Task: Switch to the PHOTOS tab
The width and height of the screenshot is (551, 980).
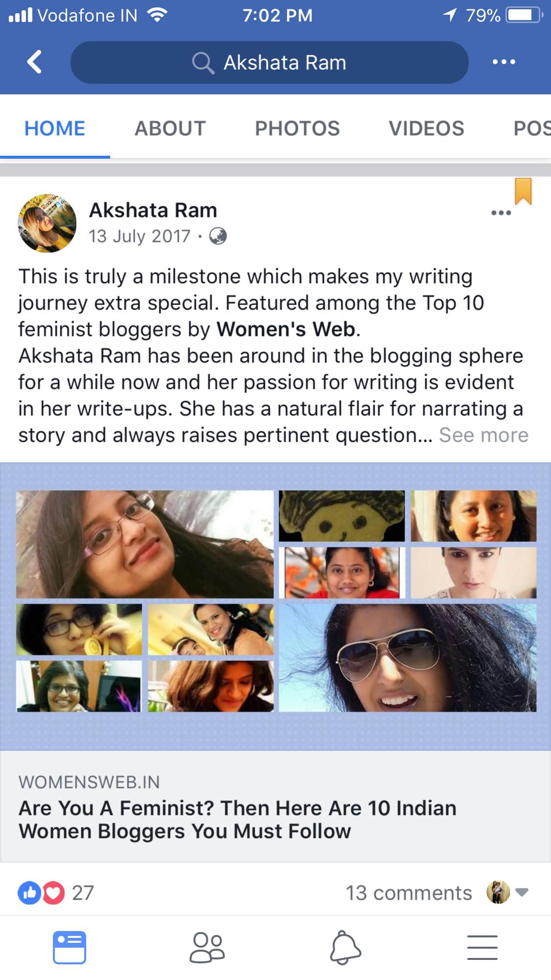Action: click(x=297, y=128)
